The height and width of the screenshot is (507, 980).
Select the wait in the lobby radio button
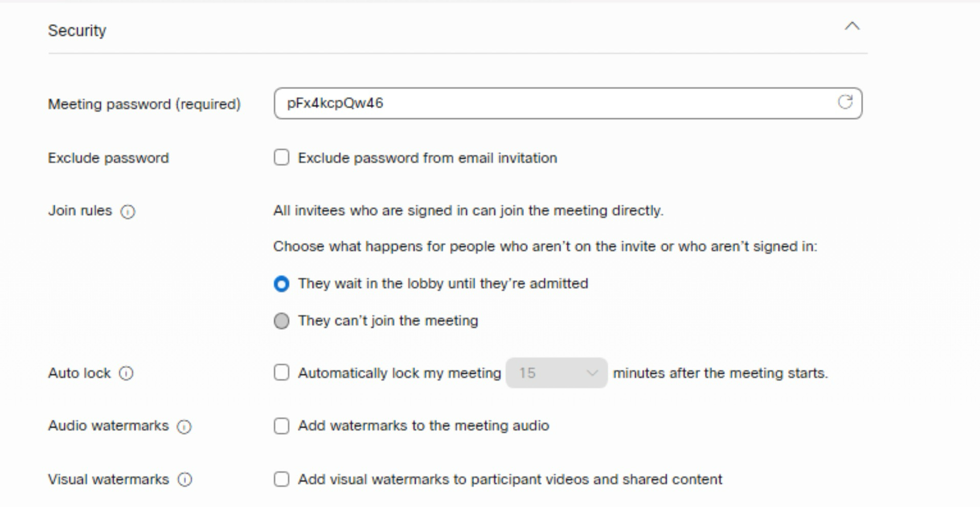click(x=281, y=284)
